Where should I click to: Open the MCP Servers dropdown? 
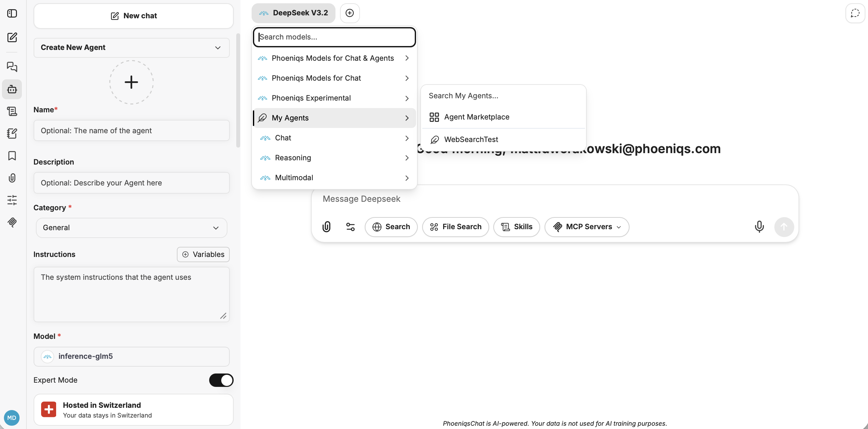pos(587,227)
